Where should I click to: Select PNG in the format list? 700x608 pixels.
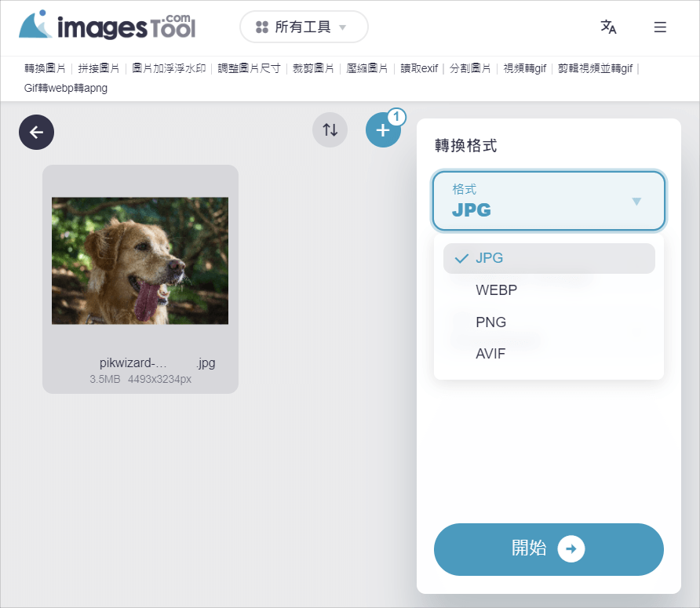[549, 322]
